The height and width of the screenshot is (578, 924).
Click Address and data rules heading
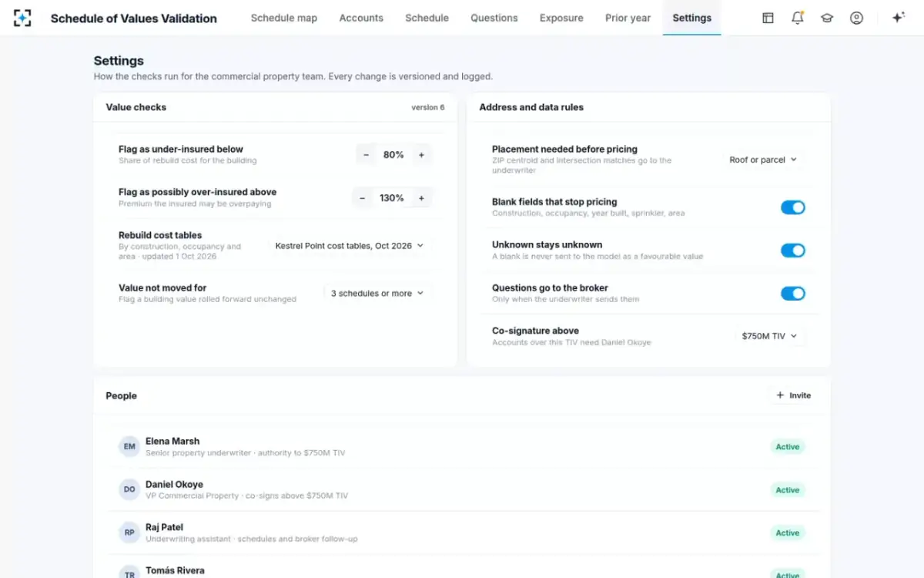pos(531,107)
